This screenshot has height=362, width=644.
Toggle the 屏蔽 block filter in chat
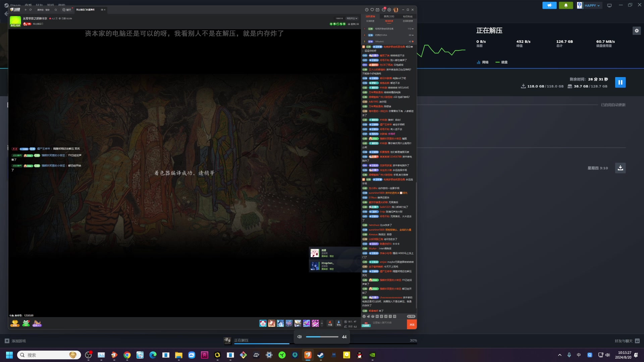pyautogui.click(x=411, y=316)
